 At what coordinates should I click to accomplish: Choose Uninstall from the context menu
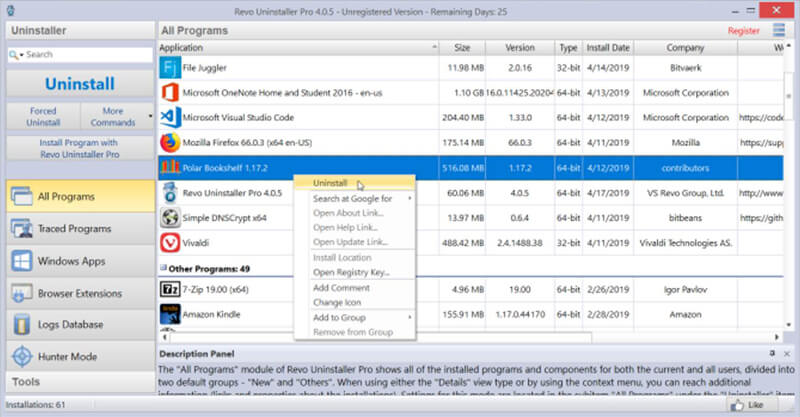pyautogui.click(x=355, y=183)
